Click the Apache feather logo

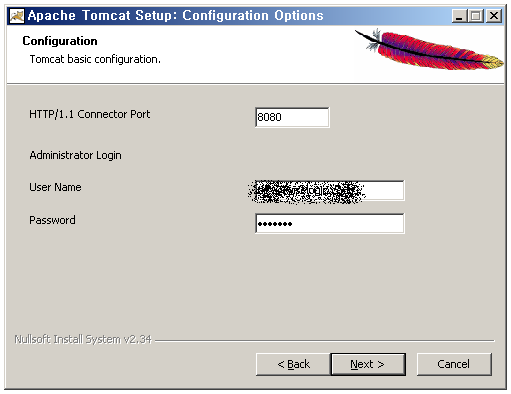[429, 50]
